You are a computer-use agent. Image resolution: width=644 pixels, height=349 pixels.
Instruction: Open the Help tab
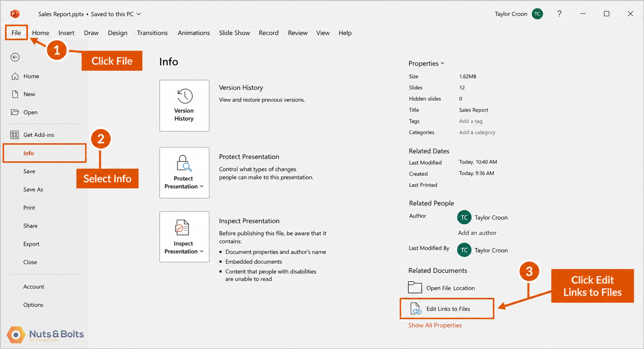click(x=345, y=33)
